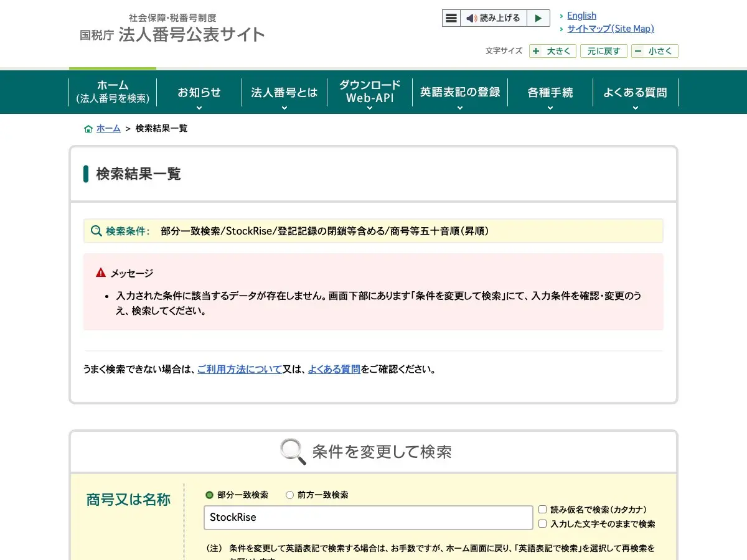
Task: Expand the よくある質問 nav menu
Action: click(x=635, y=92)
